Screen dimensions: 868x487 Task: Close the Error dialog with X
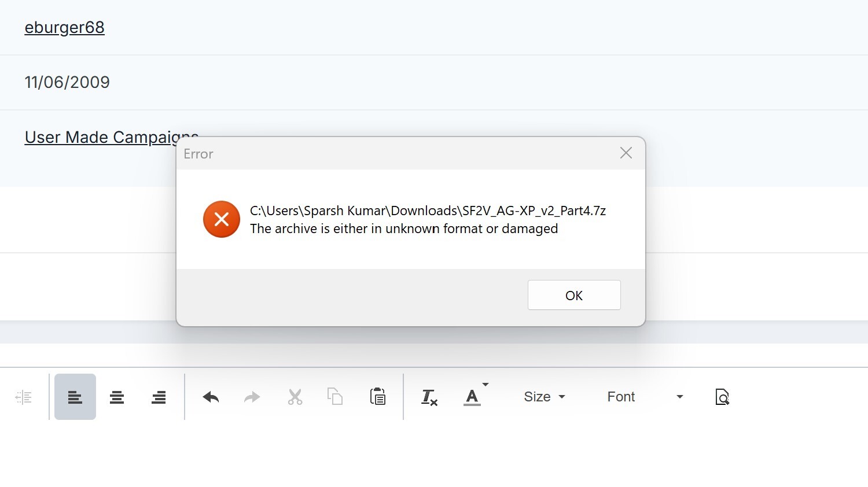(x=626, y=153)
